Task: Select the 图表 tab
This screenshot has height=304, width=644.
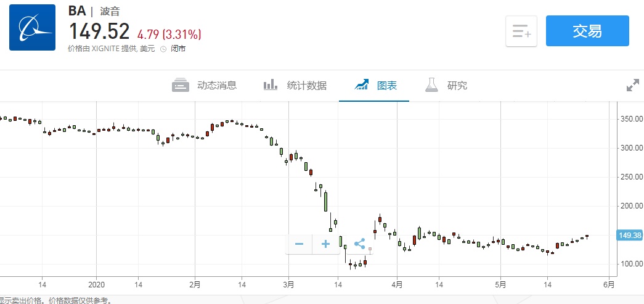Action: 386,86
